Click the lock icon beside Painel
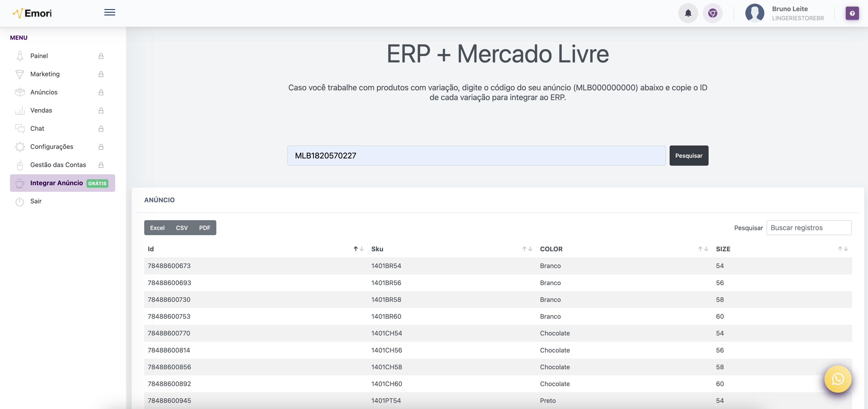This screenshot has width=868, height=409. click(101, 56)
